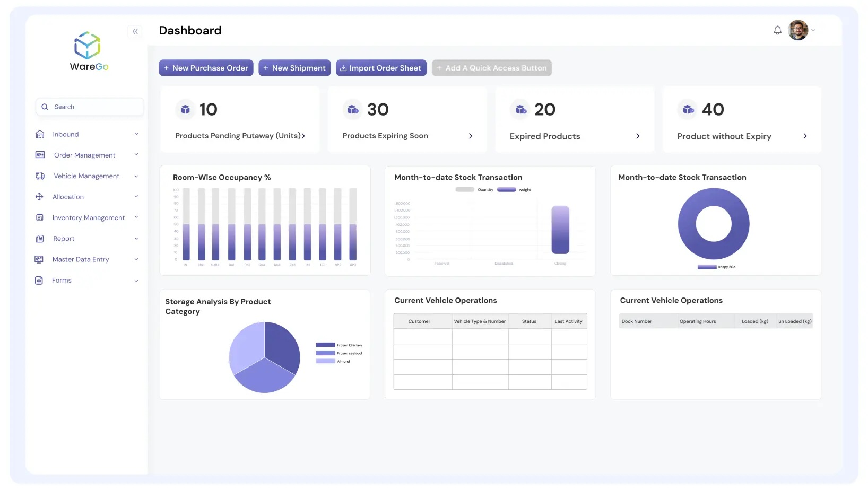The image size is (868, 490).
Task: Click the notification bell icon
Action: [777, 30]
